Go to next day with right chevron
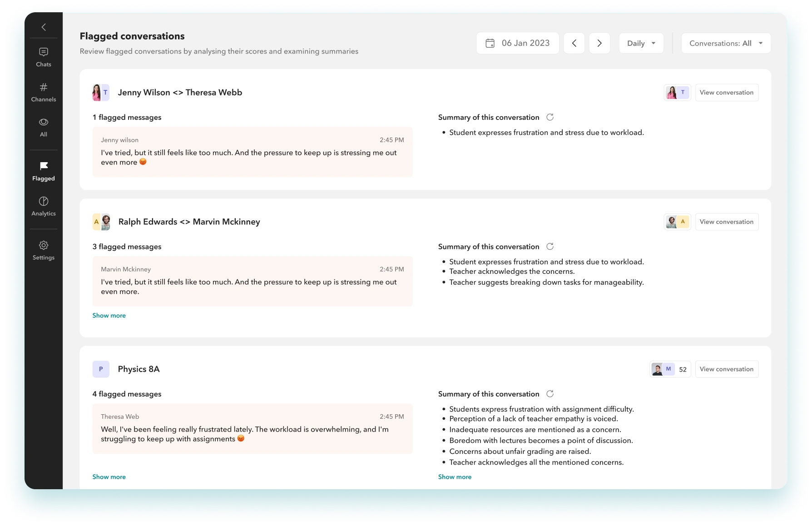The width and height of the screenshot is (812, 526). coord(599,43)
